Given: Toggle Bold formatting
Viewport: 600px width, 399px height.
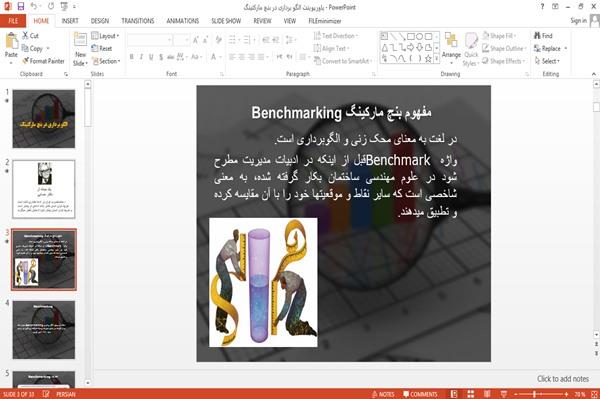Looking at the screenshot, I should tap(132, 57).
